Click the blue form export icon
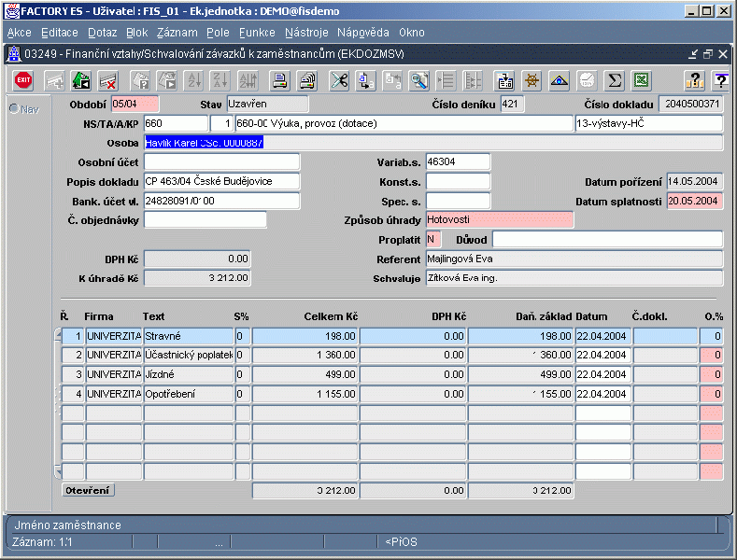The width and height of the screenshot is (737, 560). 504,80
